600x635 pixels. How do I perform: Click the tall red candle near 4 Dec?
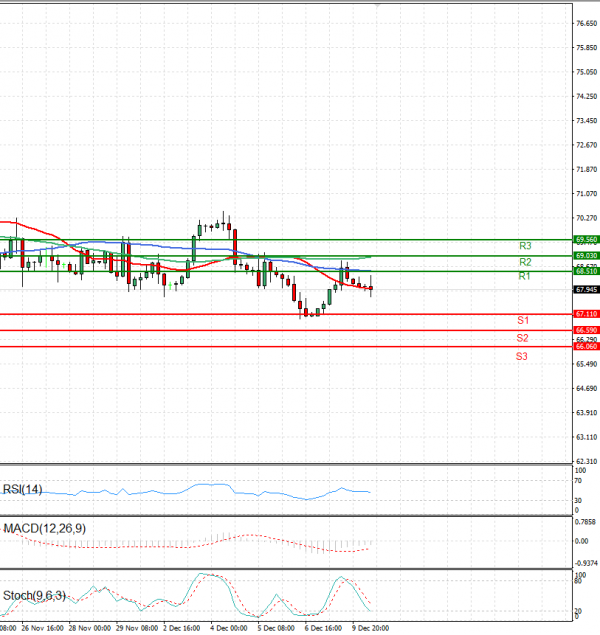pyautogui.click(x=235, y=247)
